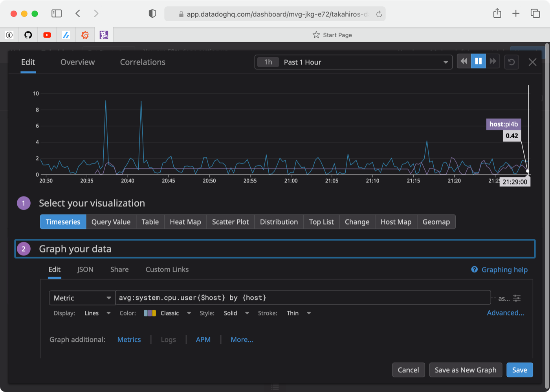Switch to the Overview tab

click(77, 62)
